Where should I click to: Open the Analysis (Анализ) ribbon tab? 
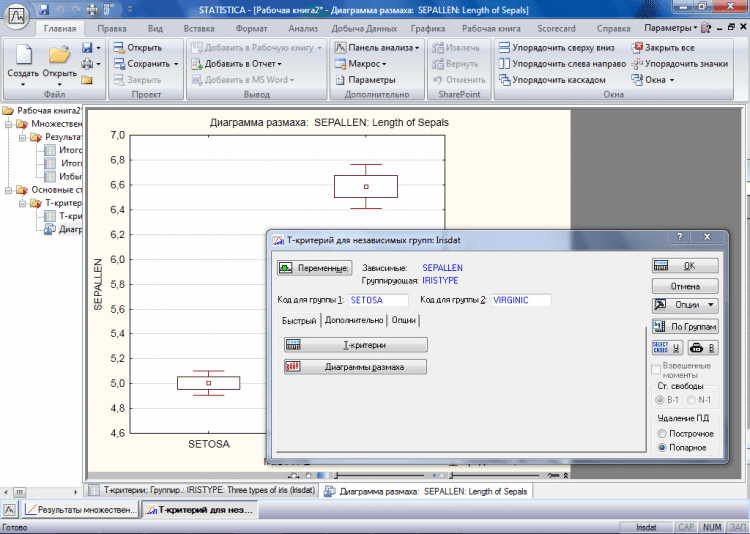click(x=303, y=29)
